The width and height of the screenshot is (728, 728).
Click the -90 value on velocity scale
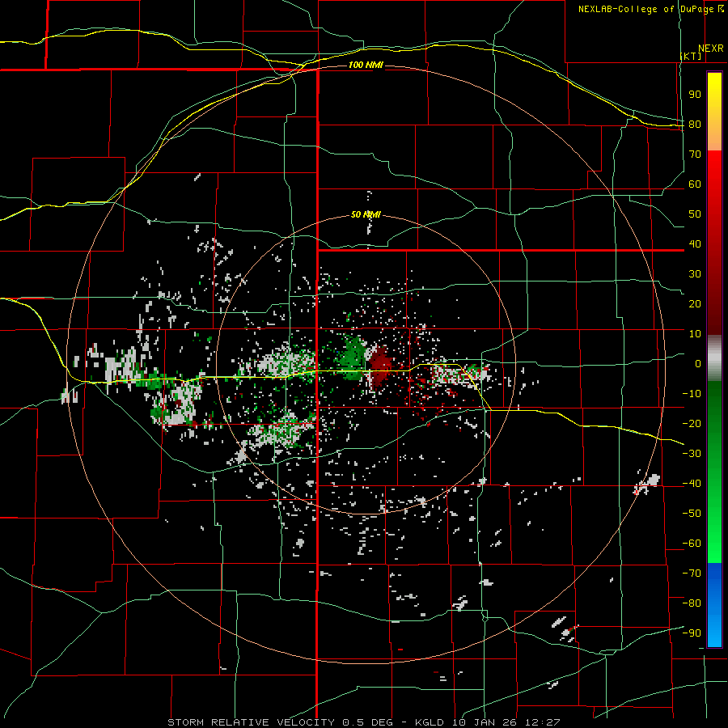[692, 633]
